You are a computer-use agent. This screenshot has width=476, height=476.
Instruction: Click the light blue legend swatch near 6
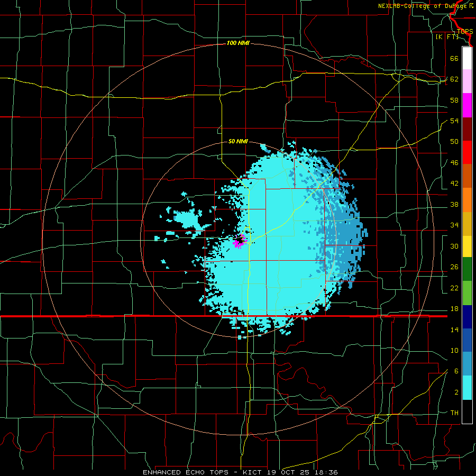click(x=467, y=364)
